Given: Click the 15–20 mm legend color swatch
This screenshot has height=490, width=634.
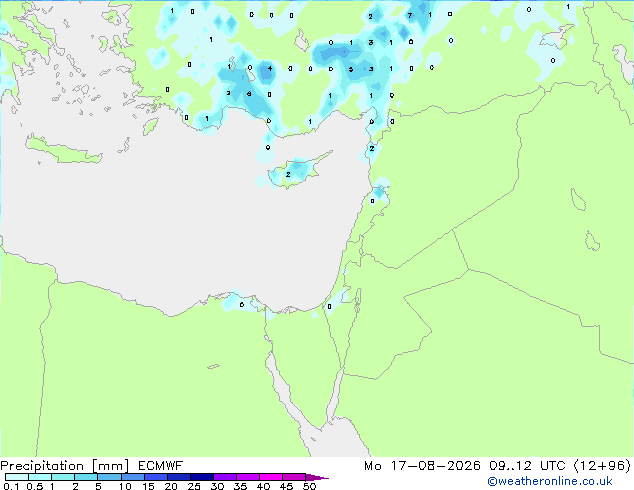Looking at the screenshot, I should [155, 477].
